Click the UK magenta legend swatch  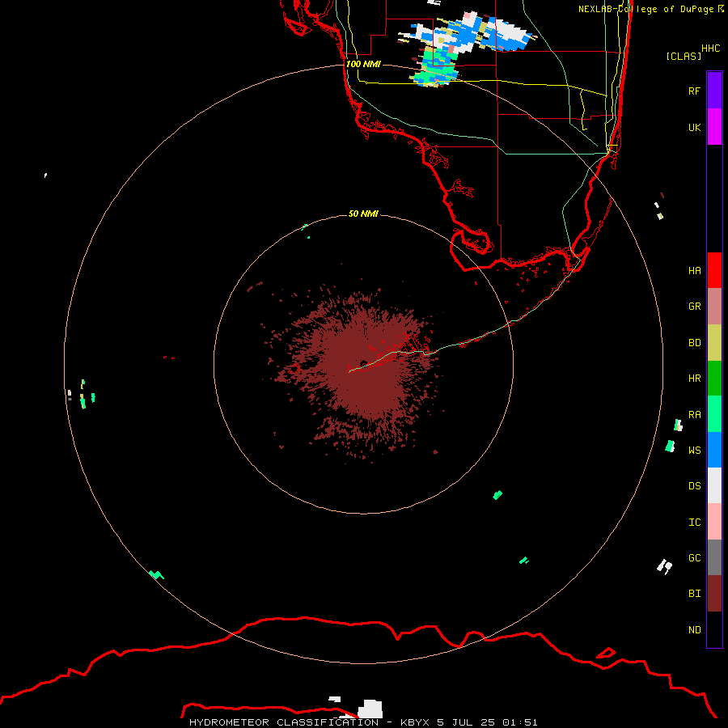(714, 127)
